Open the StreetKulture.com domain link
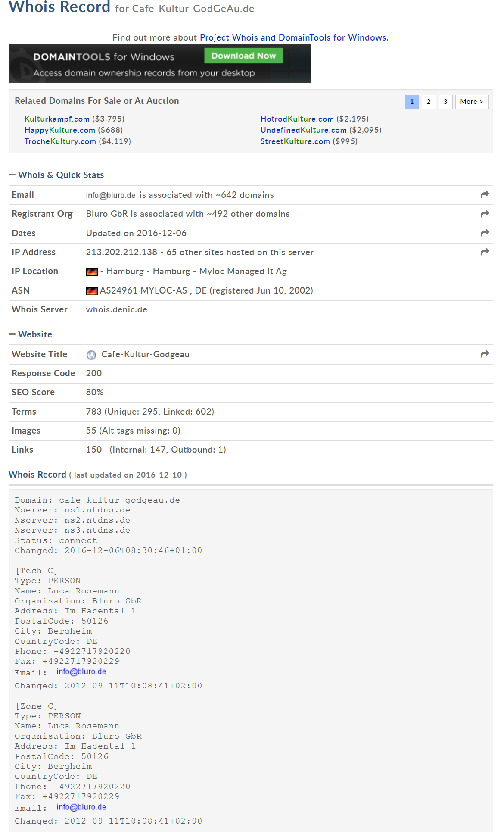This screenshot has height=840, width=504. click(295, 141)
